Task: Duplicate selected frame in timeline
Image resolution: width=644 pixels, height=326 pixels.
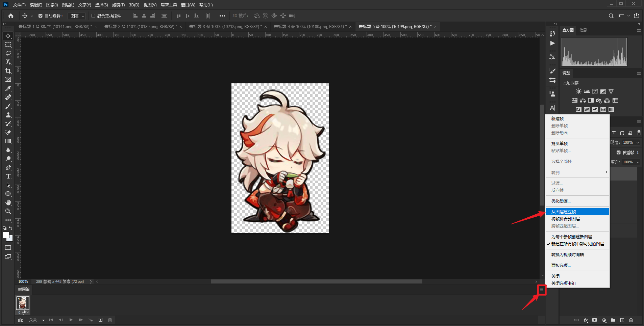Action: [100, 320]
